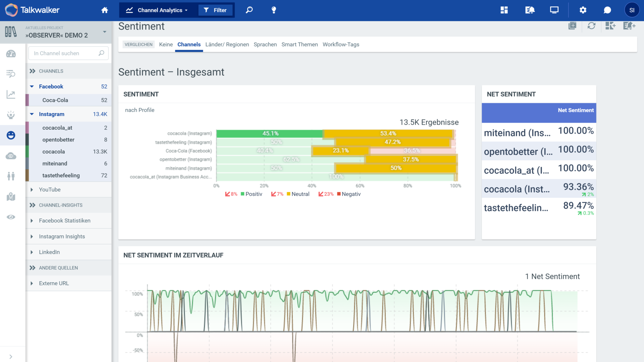
Task: Click the tastethefeelin... 89.47% row
Action: (539, 208)
